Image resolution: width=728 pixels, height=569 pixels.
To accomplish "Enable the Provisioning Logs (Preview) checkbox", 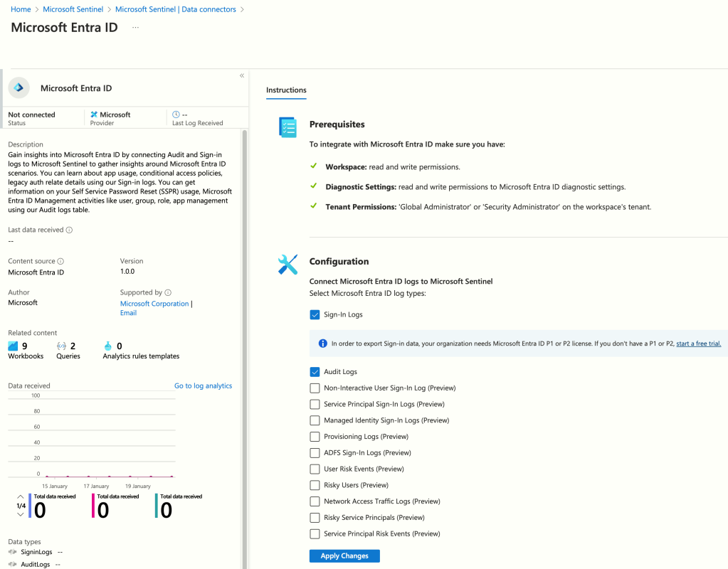I will pyautogui.click(x=315, y=437).
